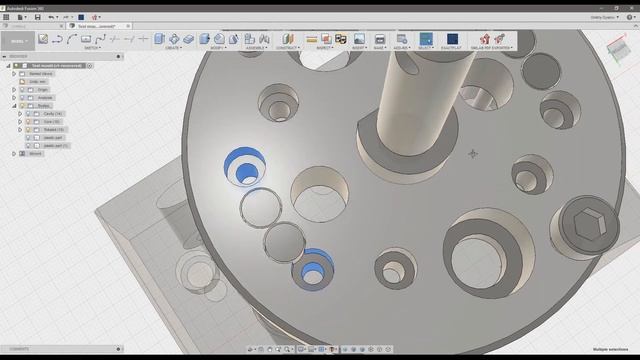Screen dimensions: 640x360
Task: Click the Orbit navigation icon in bottom bar
Action: [251, 349]
